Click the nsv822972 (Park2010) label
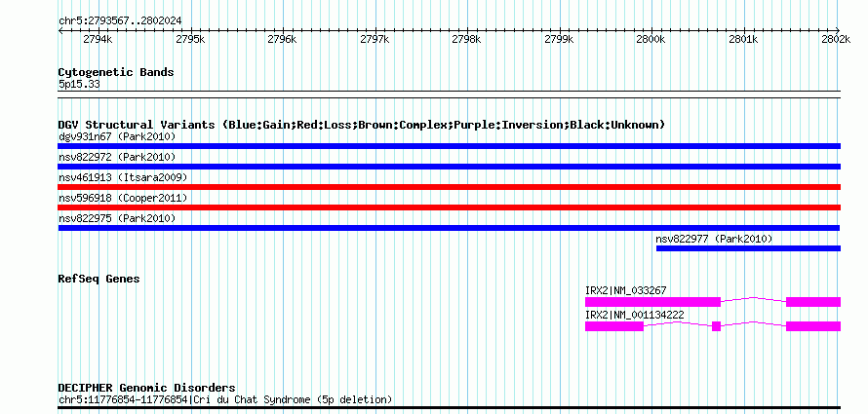The height and width of the screenshot is (414, 868). 117,157
